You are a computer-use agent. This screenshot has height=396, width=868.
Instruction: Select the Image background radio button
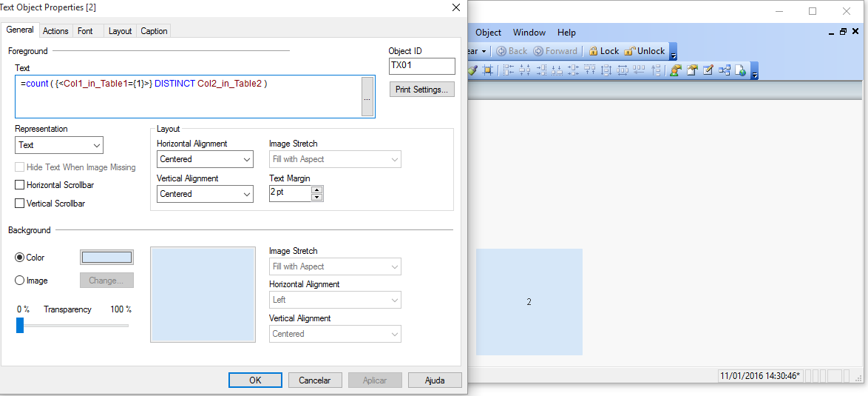20,281
